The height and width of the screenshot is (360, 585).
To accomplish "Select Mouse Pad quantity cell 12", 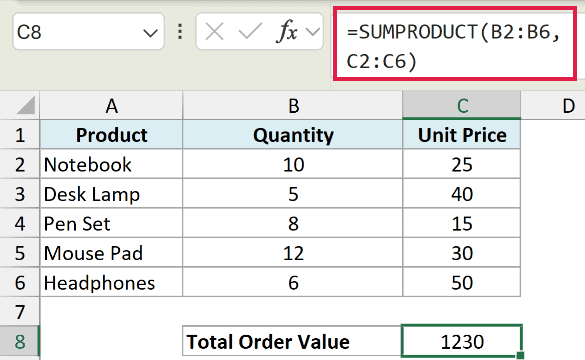I will (293, 253).
